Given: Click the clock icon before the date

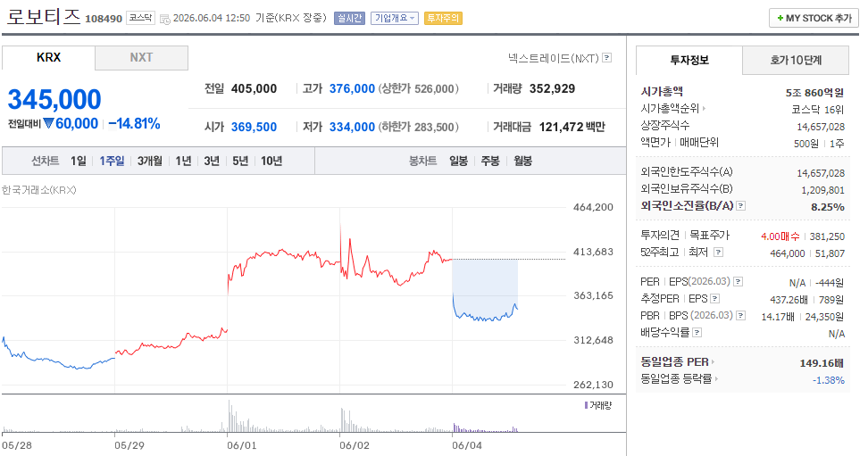Looking at the screenshot, I should pyautogui.click(x=164, y=20).
